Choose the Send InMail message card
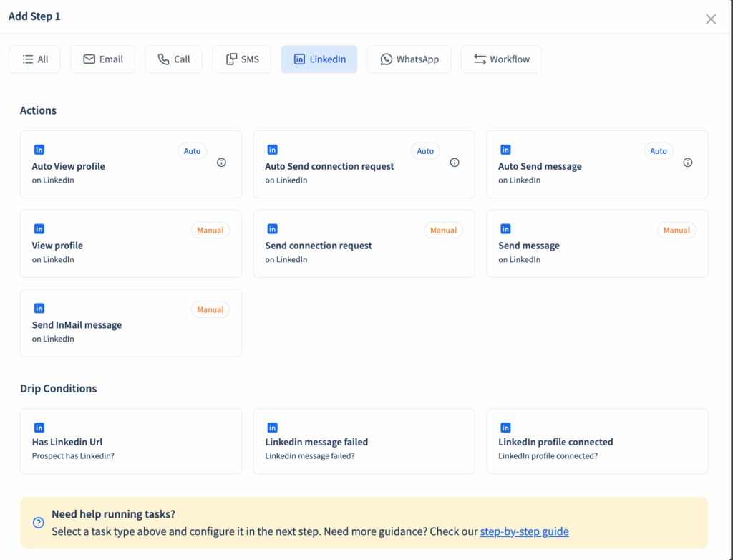Image resolution: width=733 pixels, height=560 pixels. tap(131, 323)
